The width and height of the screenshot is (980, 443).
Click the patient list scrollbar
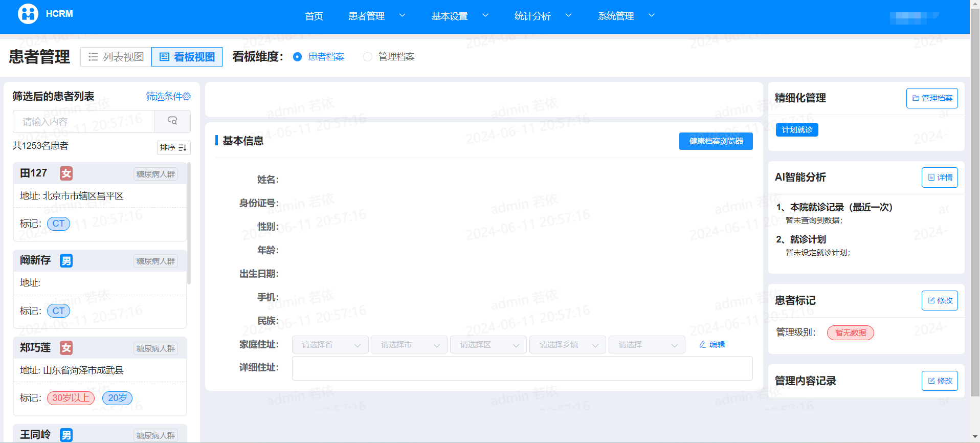pyautogui.click(x=189, y=223)
